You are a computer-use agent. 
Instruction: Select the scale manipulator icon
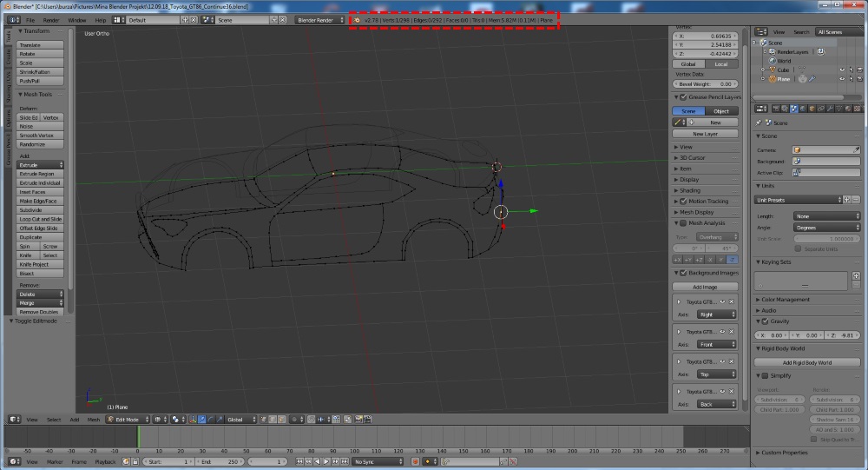[x=220, y=419]
